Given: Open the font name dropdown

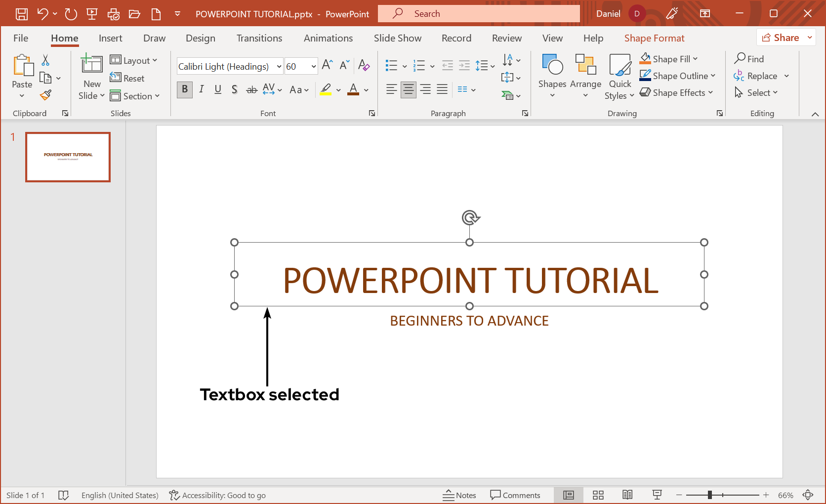Looking at the screenshot, I should click(279, 66).
